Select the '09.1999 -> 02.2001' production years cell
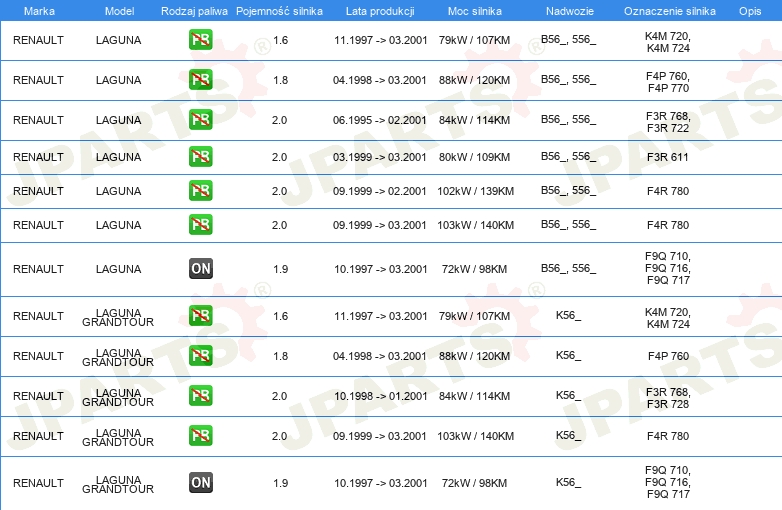The image size is (782, 510). (380, 191)
